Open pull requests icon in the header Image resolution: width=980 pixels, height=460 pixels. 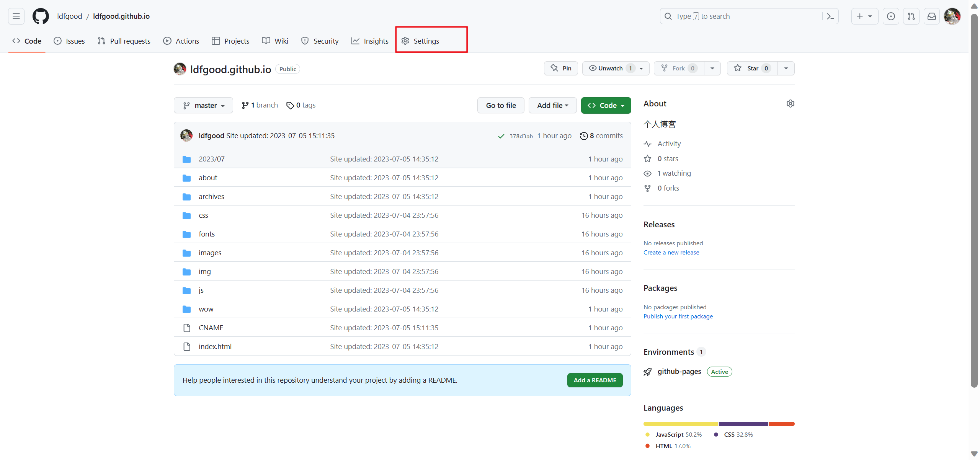(x=911, y=16)
